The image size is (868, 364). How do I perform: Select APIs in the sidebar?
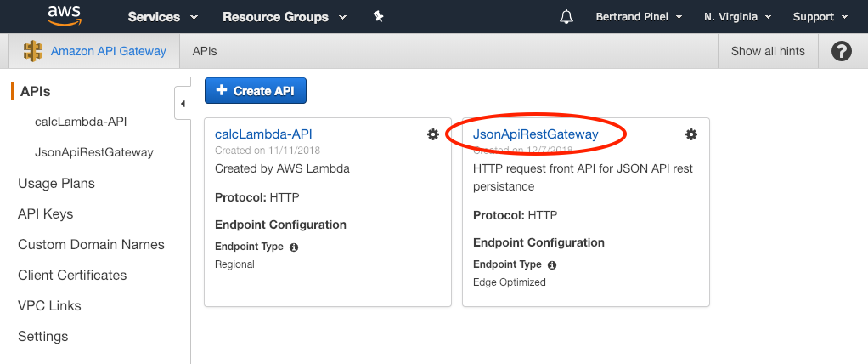click(36, 91)
